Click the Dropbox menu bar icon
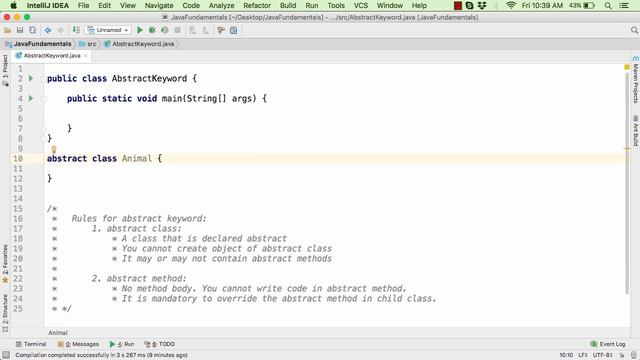Viewport: 640px width, 360px height. tap(482, 5)
